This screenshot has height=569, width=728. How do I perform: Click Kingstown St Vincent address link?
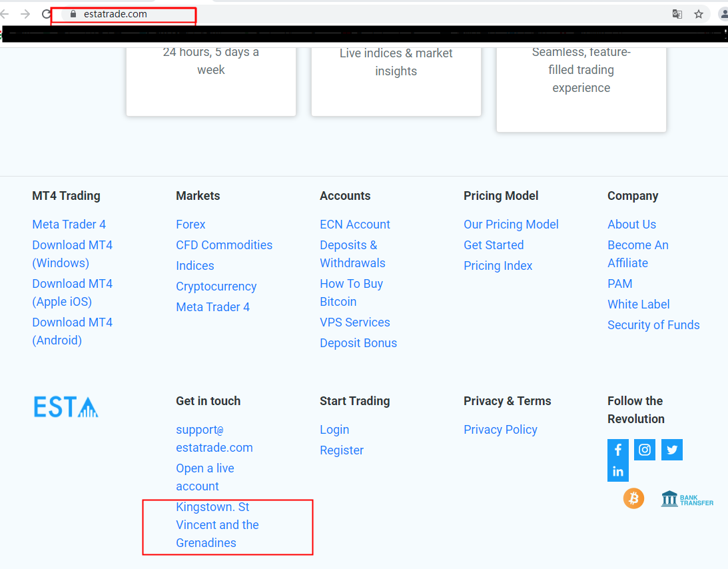217,525
